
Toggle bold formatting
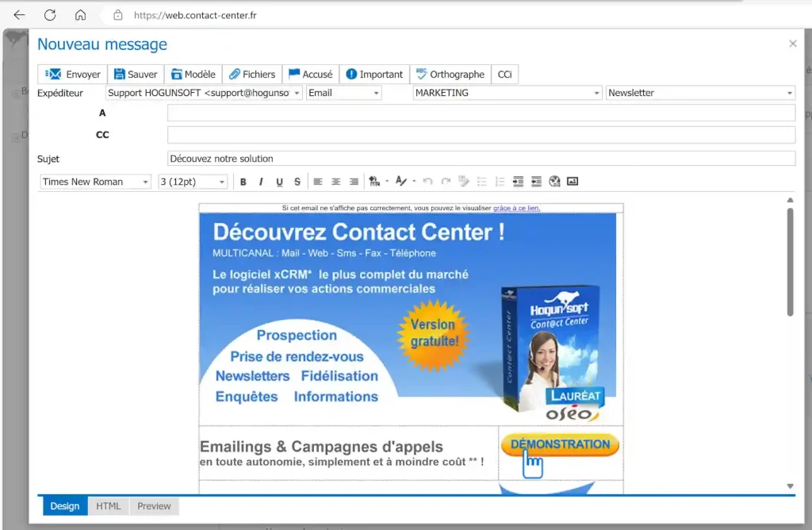click(x=243, y=182)
